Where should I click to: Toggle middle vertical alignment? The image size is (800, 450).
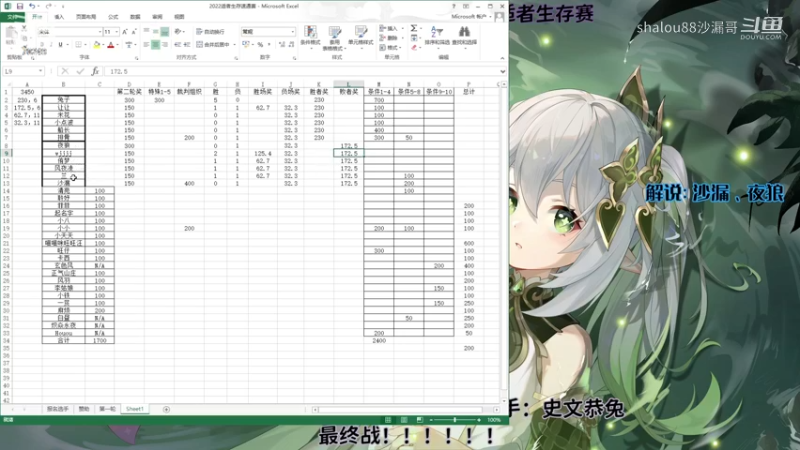point(156,32)
